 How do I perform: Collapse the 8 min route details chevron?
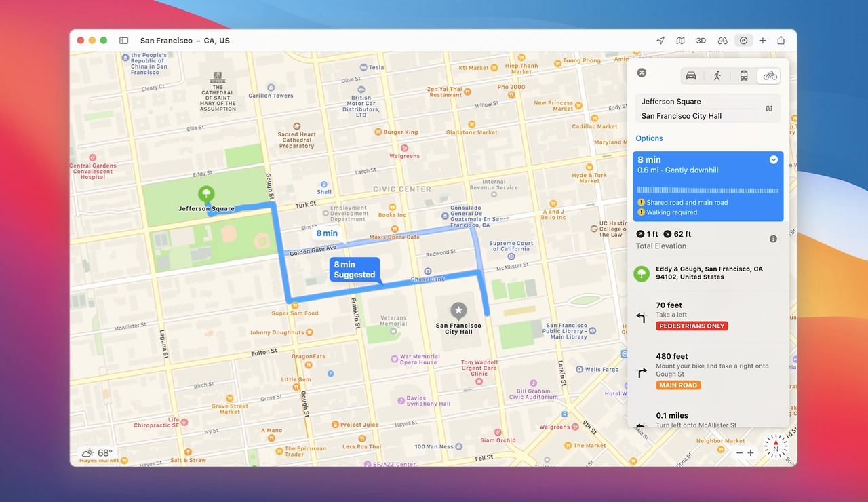pyautogui.click(x=774, y=160)
